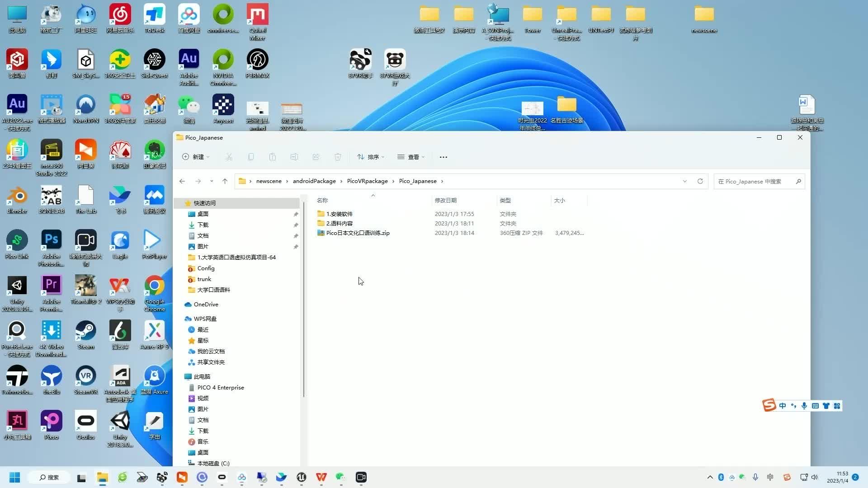Open the 新建 (New) dropdown
Viewport: 868px width, 488px height.
point(196,157)
